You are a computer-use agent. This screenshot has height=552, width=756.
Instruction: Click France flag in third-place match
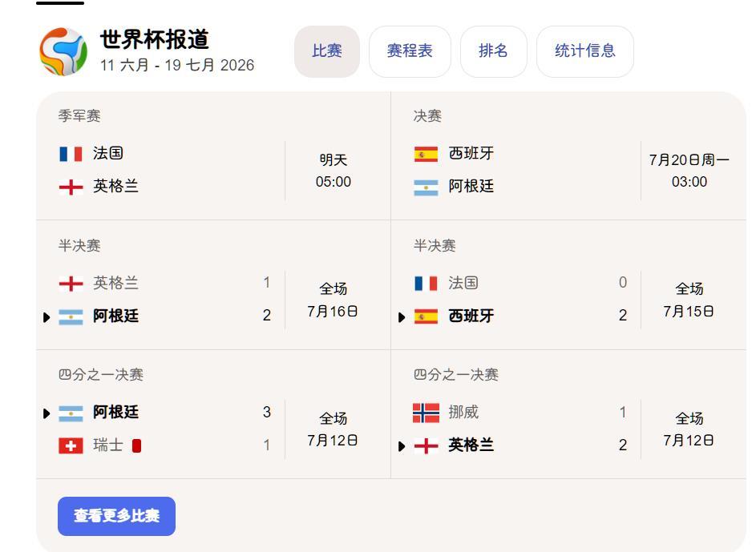pyautogui.click(x=71, y=154)
